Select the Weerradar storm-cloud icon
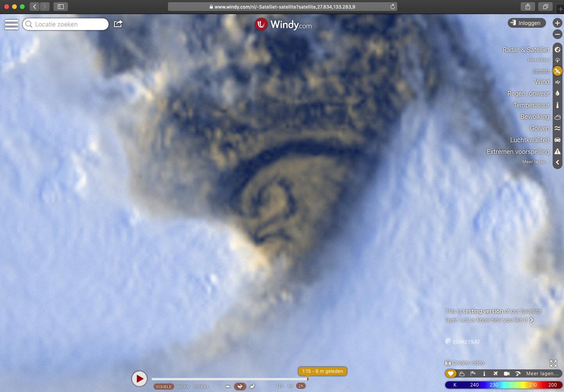 point(557,60)
